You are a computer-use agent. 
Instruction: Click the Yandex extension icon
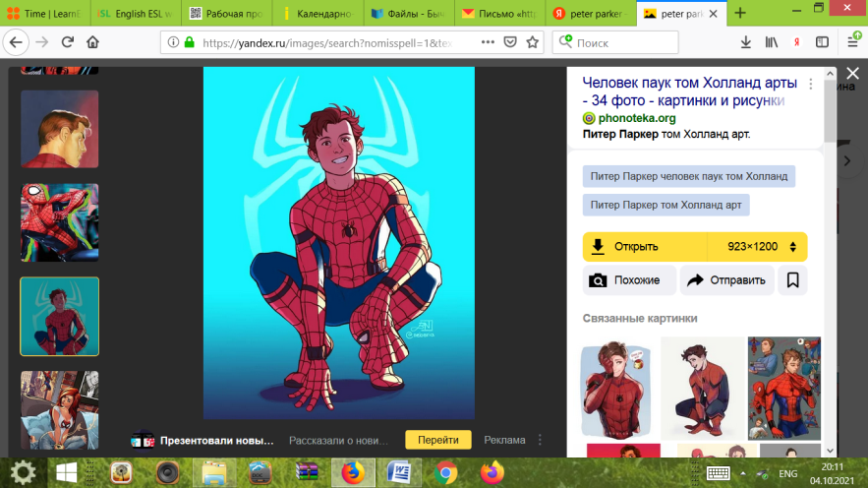(796, 42)
